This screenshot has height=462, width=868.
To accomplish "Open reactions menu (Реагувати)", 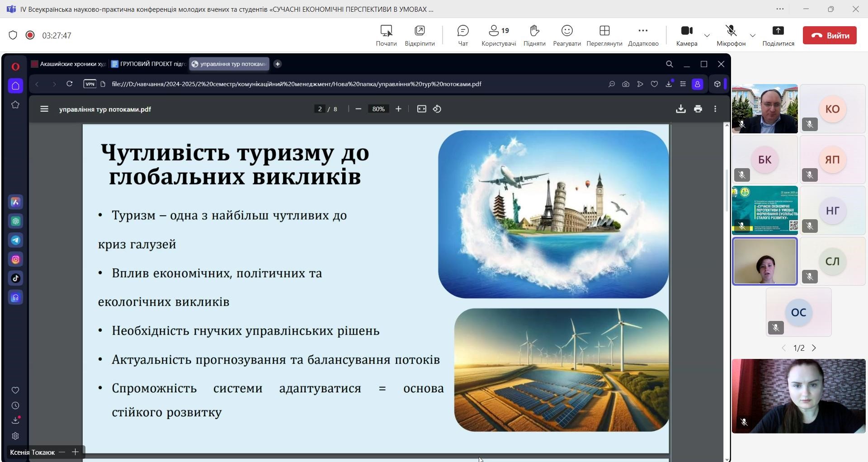I will (x=566, y=35).
